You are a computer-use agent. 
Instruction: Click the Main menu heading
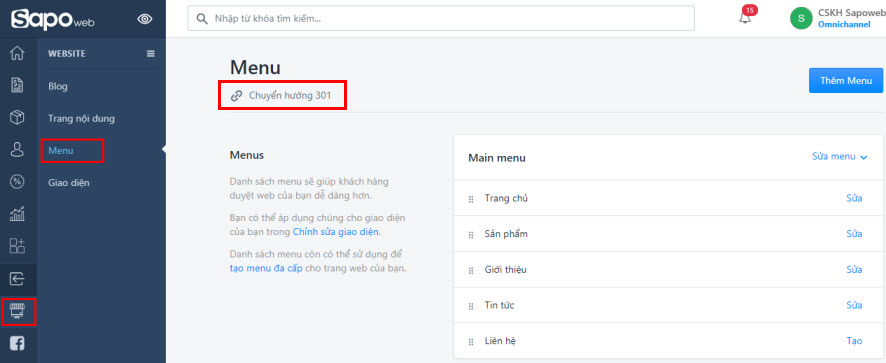click(x=497, y=158)
